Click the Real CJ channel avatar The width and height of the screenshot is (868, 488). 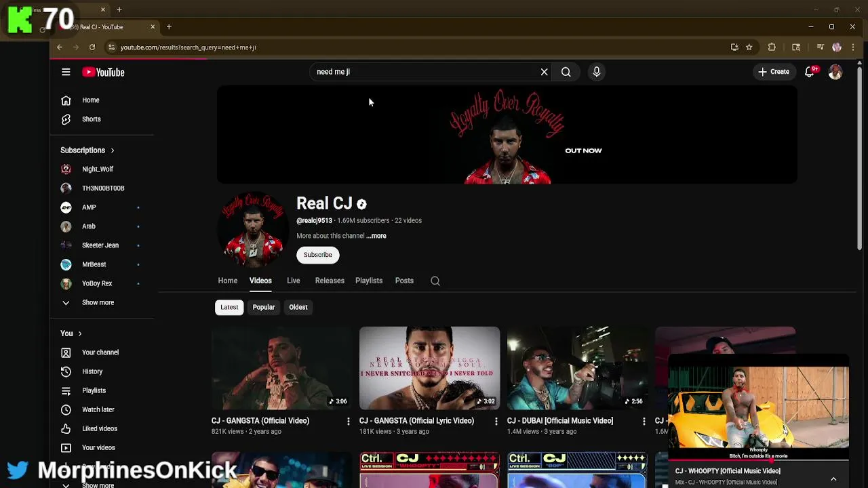click(253, 230)
